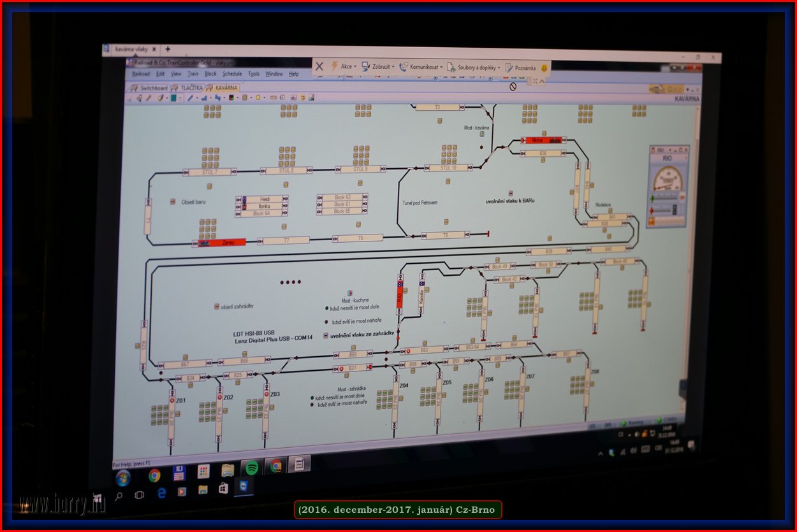Viewport: 797px width, 532px height.
Task: Select the red Zaney block
Action: (x=222, y=243)
